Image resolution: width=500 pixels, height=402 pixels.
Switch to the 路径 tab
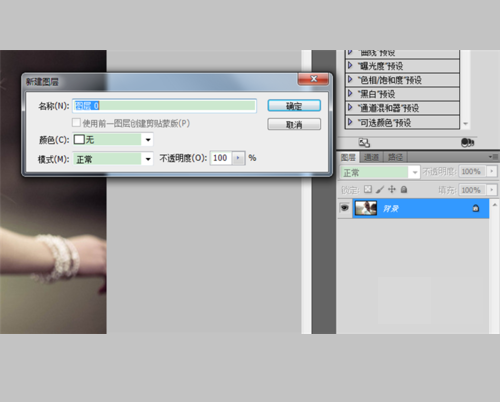click(x=395, y=157)
